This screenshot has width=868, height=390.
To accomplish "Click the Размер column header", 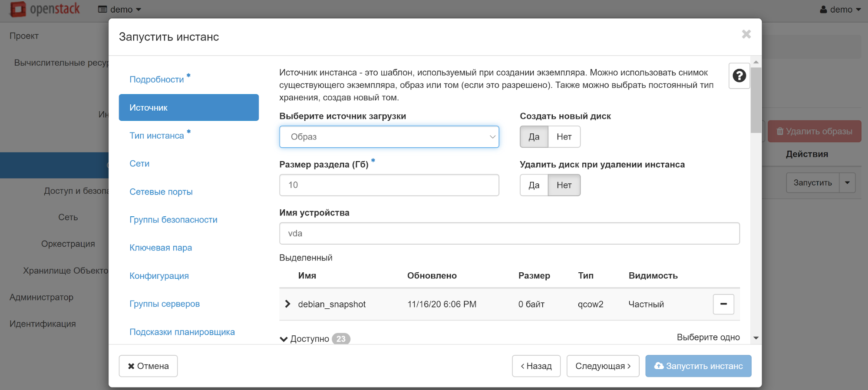I will point(534,276).
